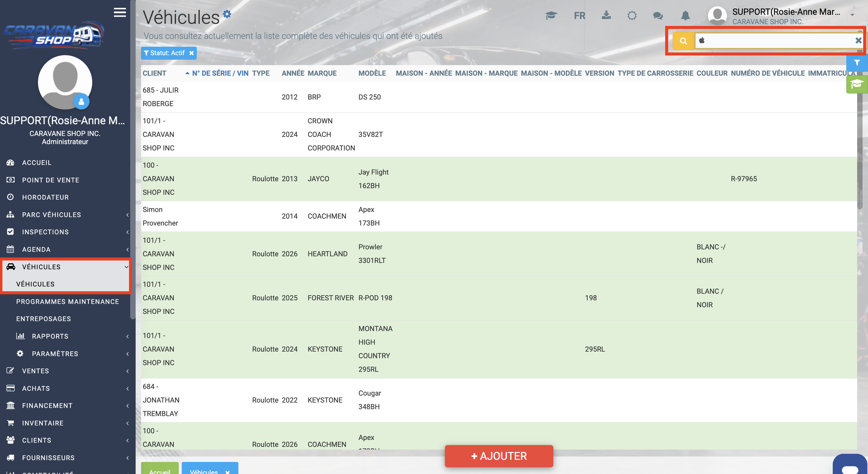Open the 684 - JONATHAN TREMBLAY row
Image resolution: width=868 pixels, height=474 pixels.
coord(499,400)
